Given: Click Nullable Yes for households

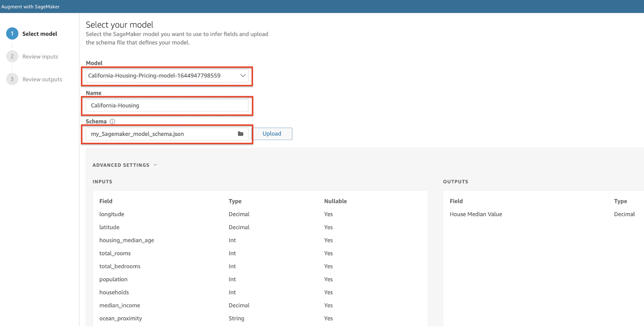Looking at the screenshot, I should coord(328,293).
